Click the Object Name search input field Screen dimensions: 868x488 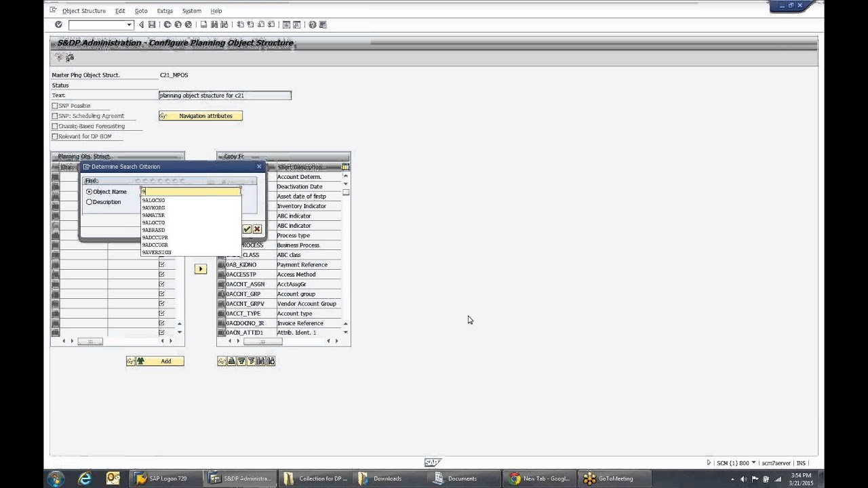pyautogui.click(x=191, y=192)
